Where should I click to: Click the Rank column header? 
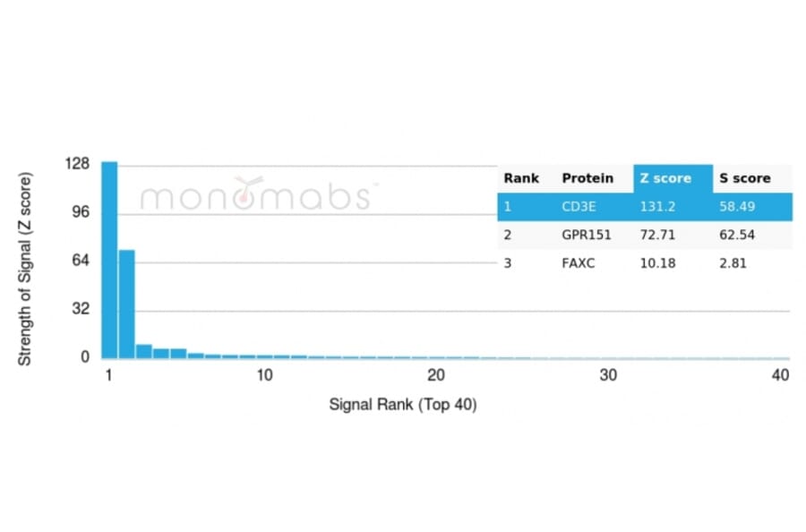click(x=521, y=178)
